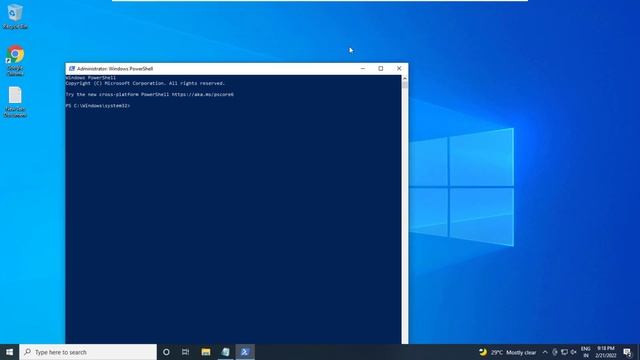The width and height of the screenshot is (640, 360).
Task: Click the 'PS C:\Windows\system32>' prompt line
Action: (x=98, y=106)
